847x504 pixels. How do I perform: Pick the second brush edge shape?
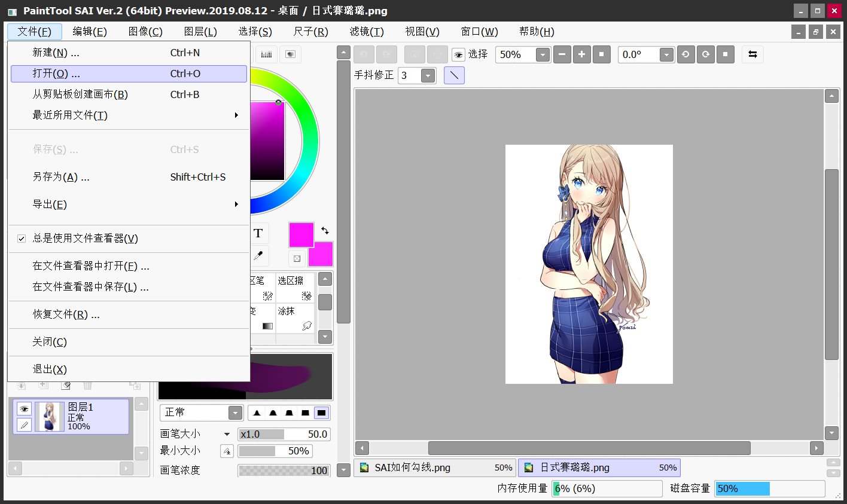[x=273, y=413]
